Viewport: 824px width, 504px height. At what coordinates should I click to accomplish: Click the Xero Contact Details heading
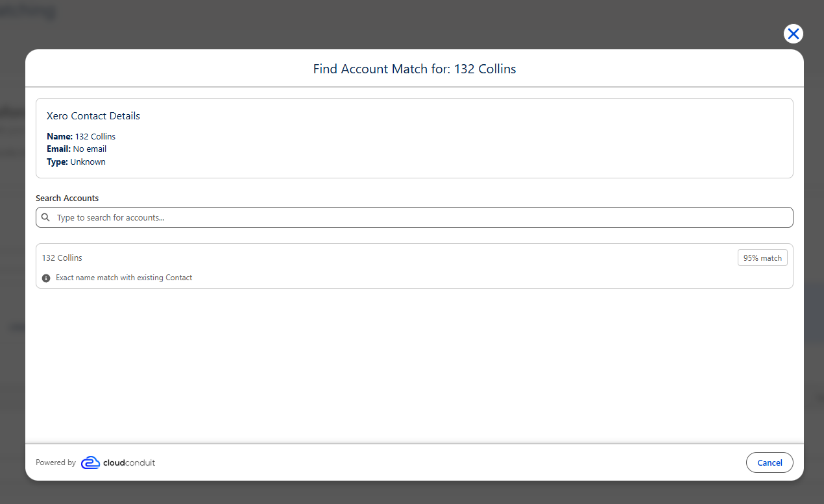pos(93,116)
